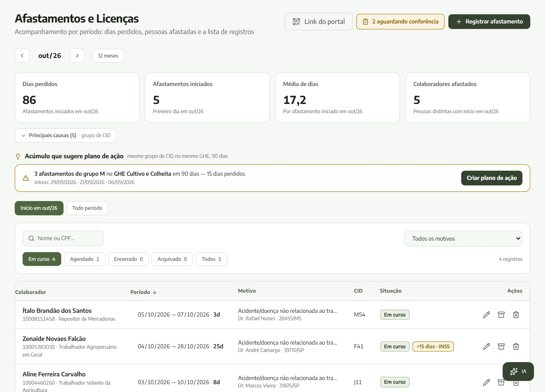Click the Média de dias card

click(x=338, y=98)
